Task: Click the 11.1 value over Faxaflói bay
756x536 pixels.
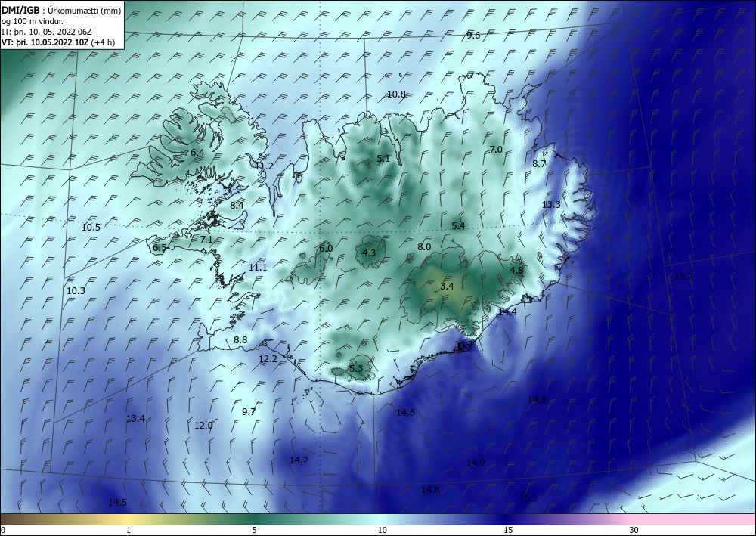Action: [258, 268]
